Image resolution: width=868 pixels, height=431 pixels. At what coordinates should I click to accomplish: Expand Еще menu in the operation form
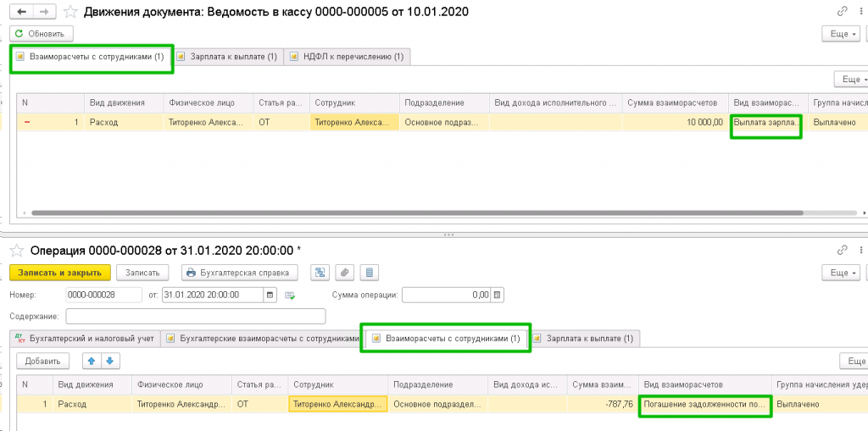tap(842, 273)
